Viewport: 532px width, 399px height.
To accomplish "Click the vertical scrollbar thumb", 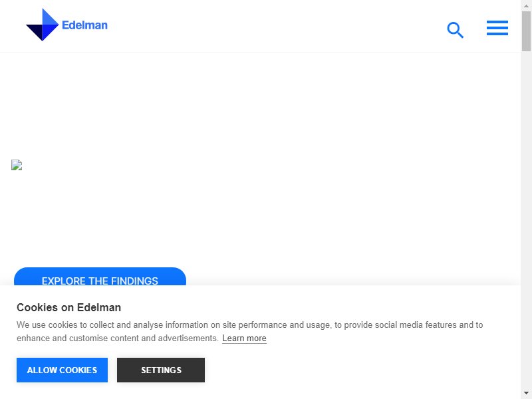I will 526,31.
